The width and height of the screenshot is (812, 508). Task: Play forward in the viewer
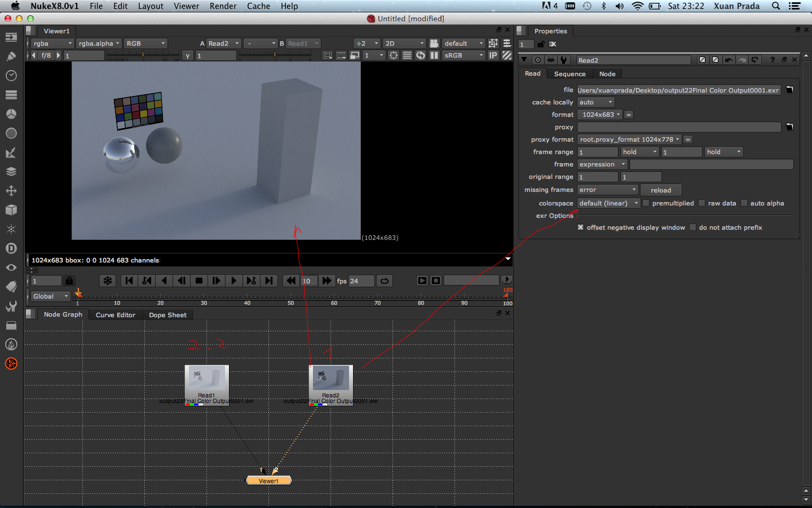click(234, 281)
